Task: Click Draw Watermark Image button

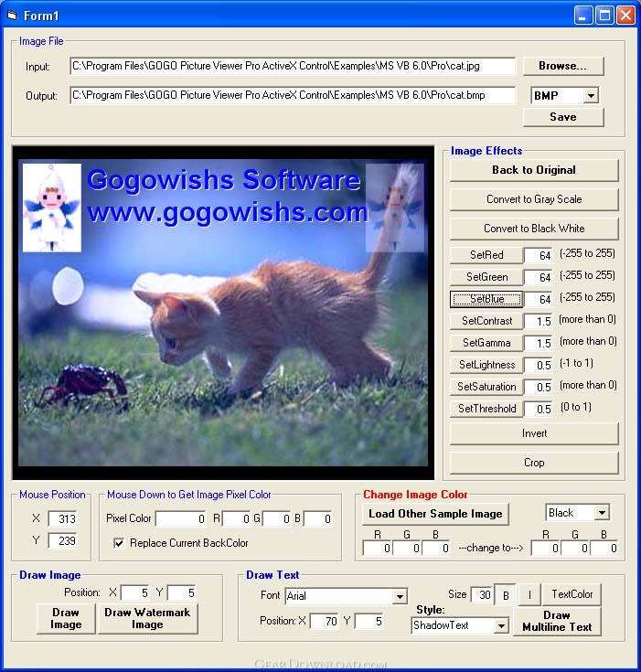Action: pos(147,618)
